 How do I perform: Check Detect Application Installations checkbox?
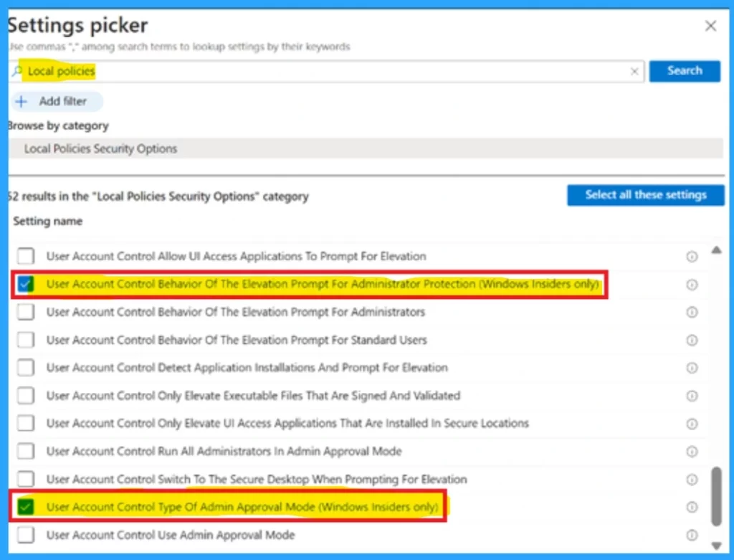click(x=26, y=368)
